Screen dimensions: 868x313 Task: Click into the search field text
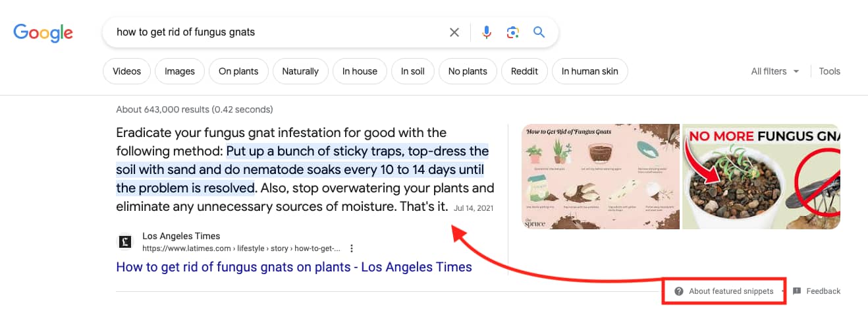click(x=186, y=32)
